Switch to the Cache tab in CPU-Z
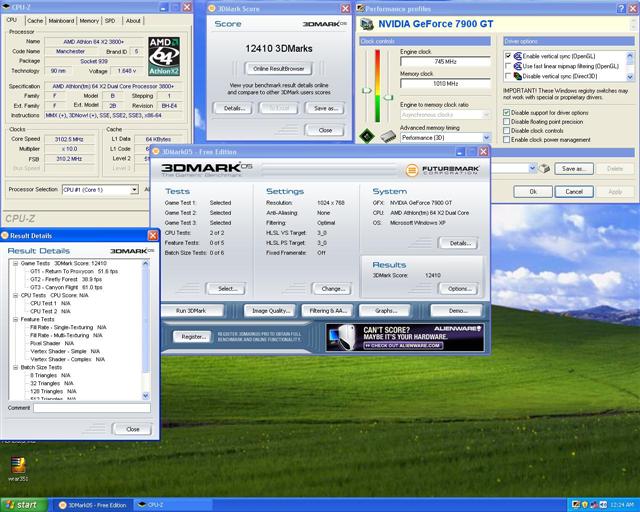Screen dimensions: 640x512 pos(35,20)
